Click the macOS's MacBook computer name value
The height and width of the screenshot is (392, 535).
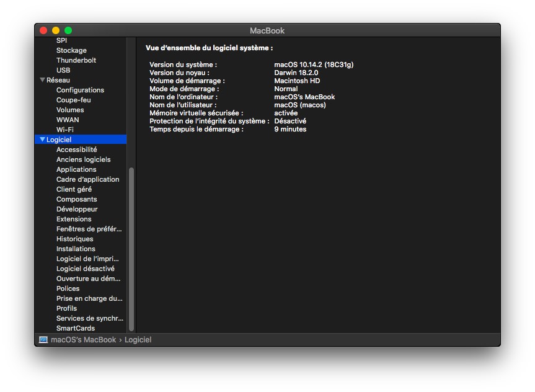pos(304,97)
